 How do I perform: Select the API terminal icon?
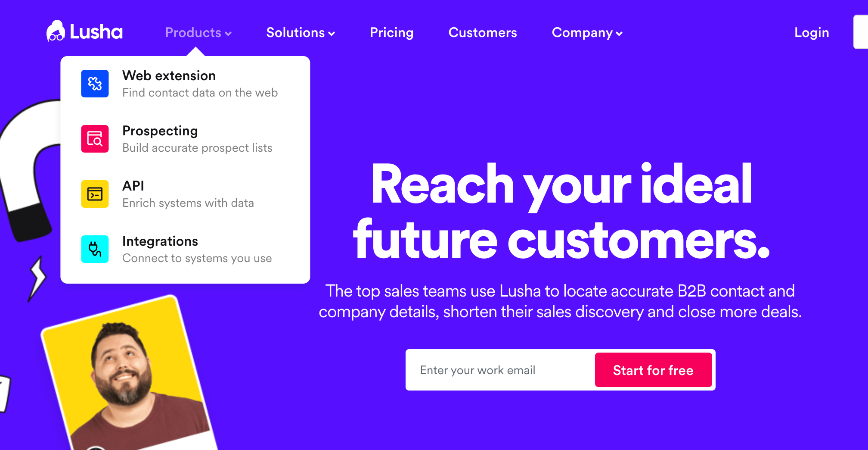(x=94, y=194)
